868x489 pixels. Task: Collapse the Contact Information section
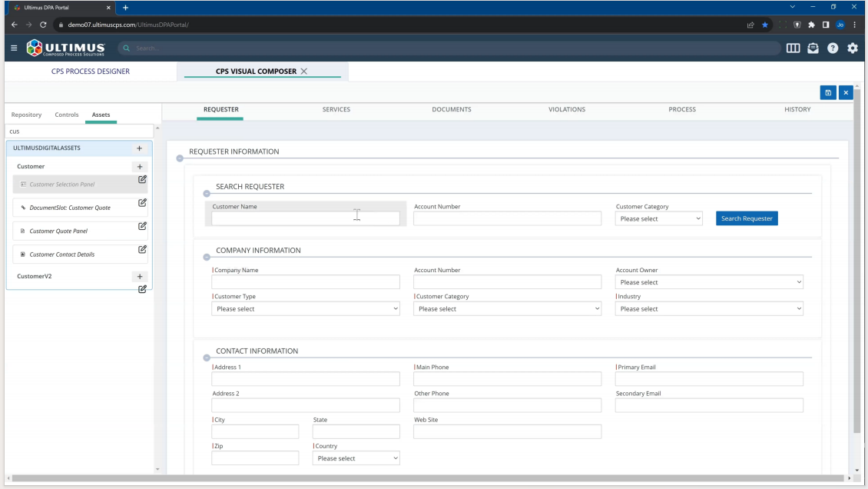pos(207,358)
